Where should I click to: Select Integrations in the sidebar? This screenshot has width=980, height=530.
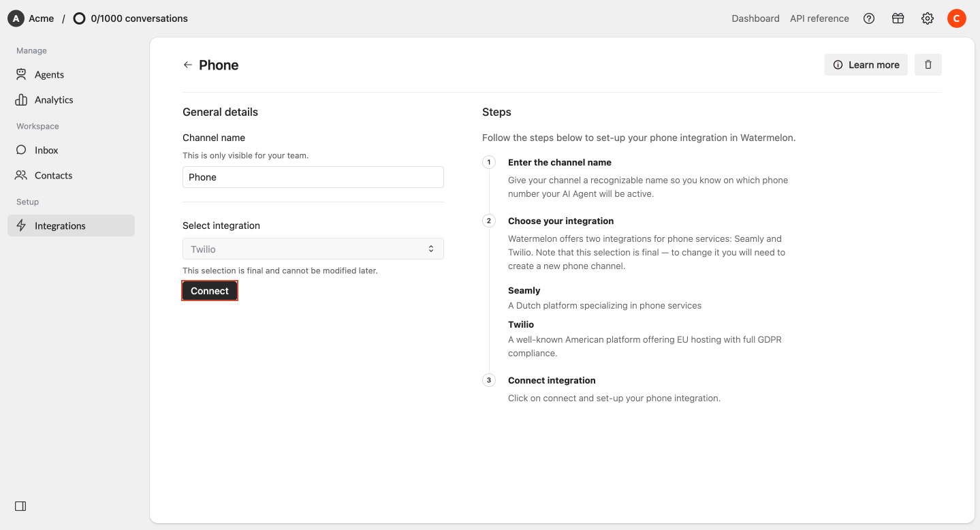[71, 225]
